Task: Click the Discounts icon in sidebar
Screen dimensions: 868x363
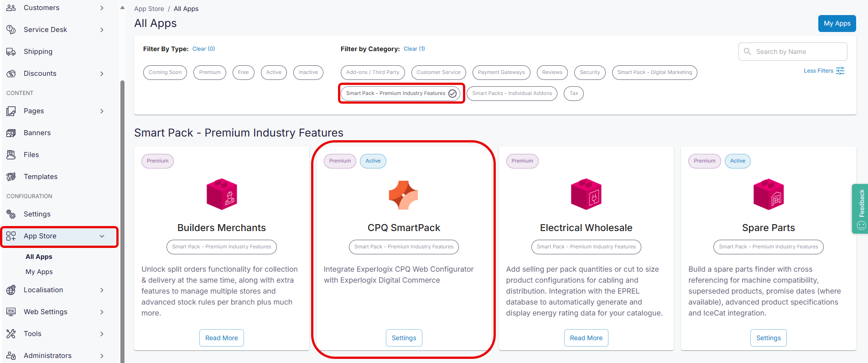Action: click(11, 74)
